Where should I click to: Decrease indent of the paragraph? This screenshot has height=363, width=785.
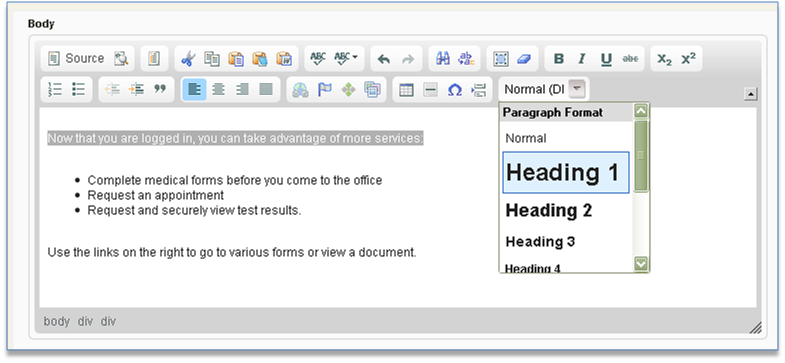tap(112, 90)
